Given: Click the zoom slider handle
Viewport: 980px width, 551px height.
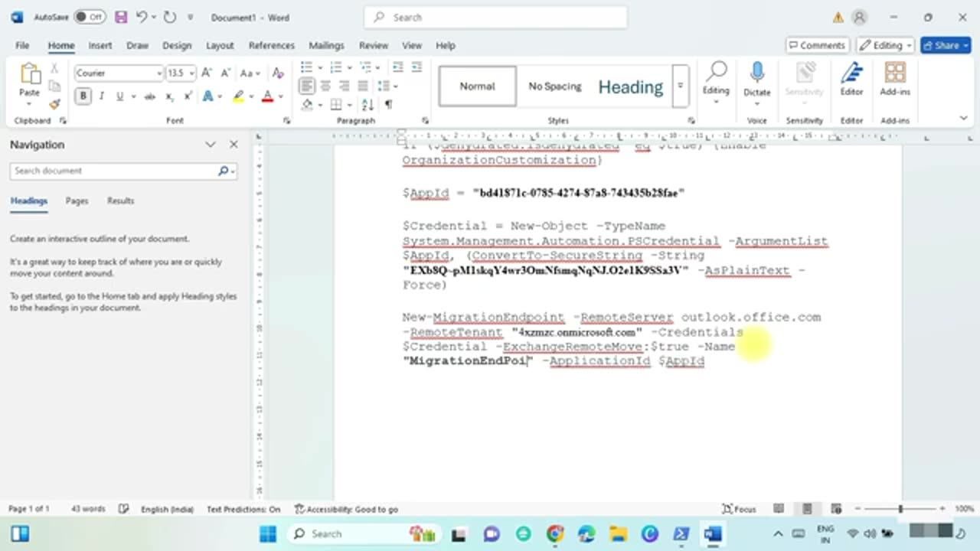Looking at the screenshot, I should (900, 509).
